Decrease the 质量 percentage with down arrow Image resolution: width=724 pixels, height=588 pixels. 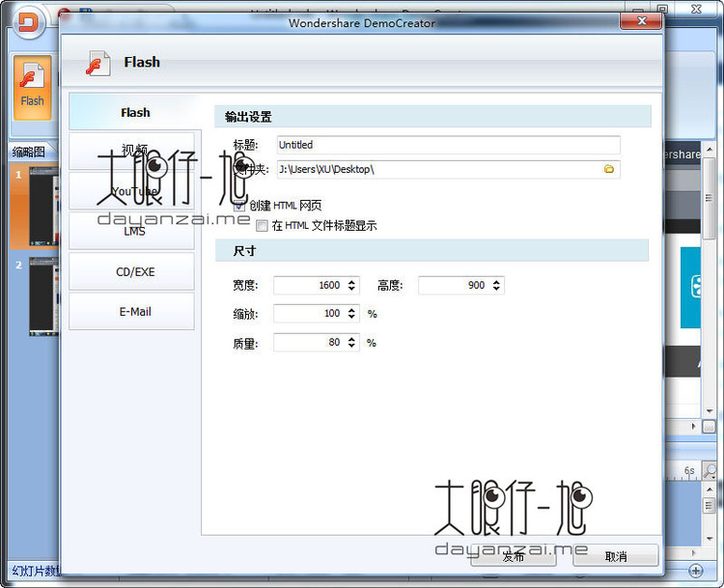[x=351, y=346]
